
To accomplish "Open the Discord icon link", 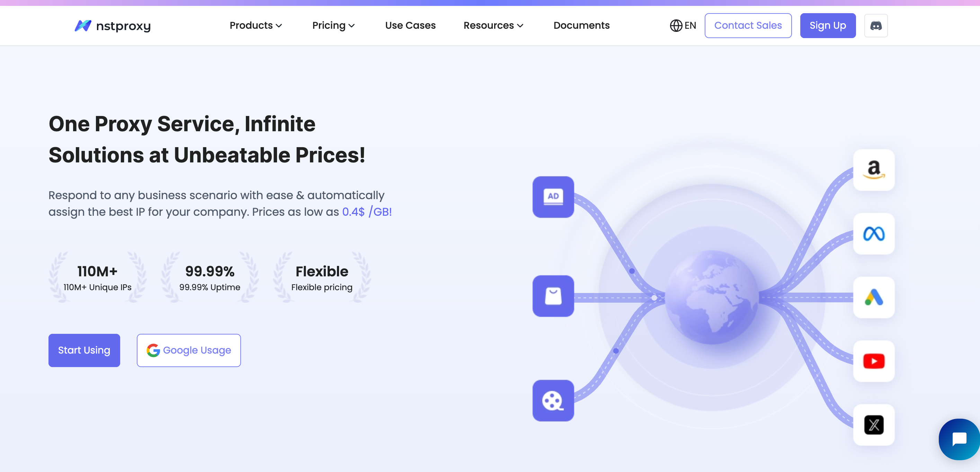I will pyautogui.click(x=876, y=26).
